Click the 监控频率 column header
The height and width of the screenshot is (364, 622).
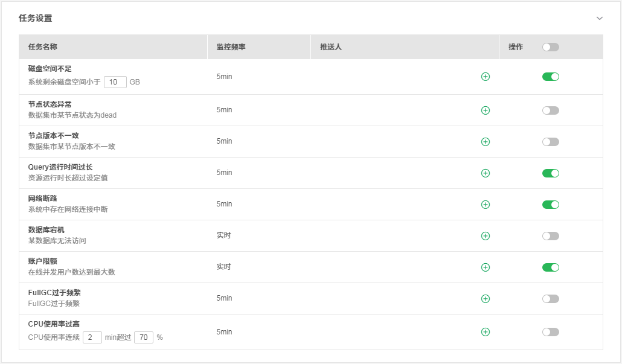point(231,47)
